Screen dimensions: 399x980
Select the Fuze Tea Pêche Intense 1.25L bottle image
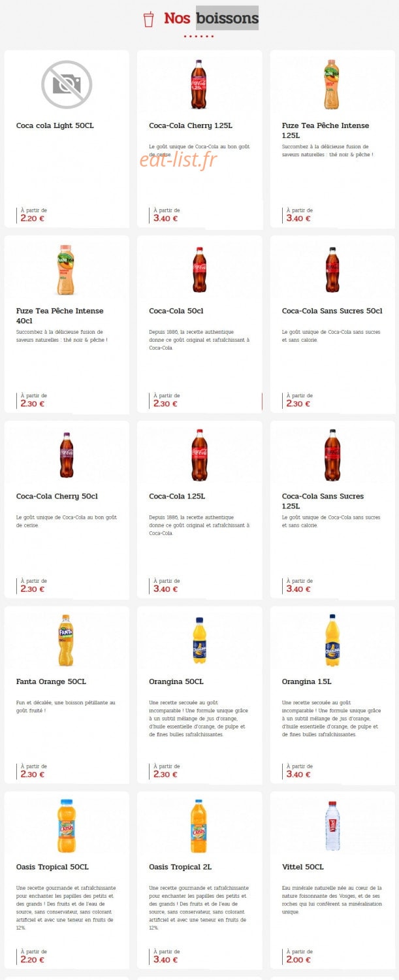click(332, 84)
